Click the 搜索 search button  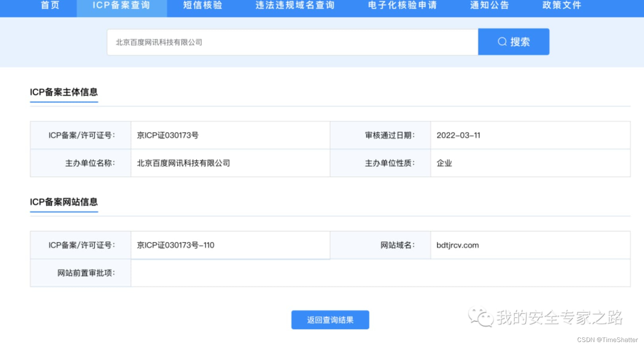(x=514, y=42)
